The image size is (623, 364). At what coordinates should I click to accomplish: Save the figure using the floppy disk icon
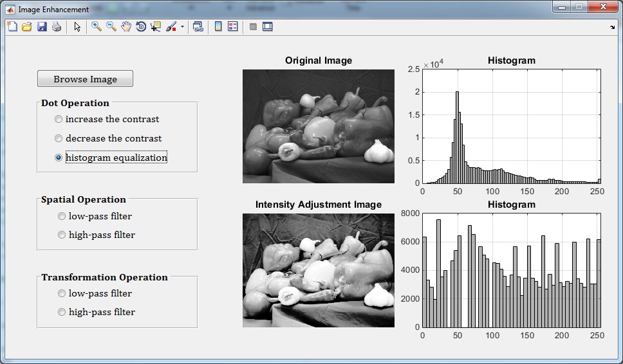coord(42,26)
